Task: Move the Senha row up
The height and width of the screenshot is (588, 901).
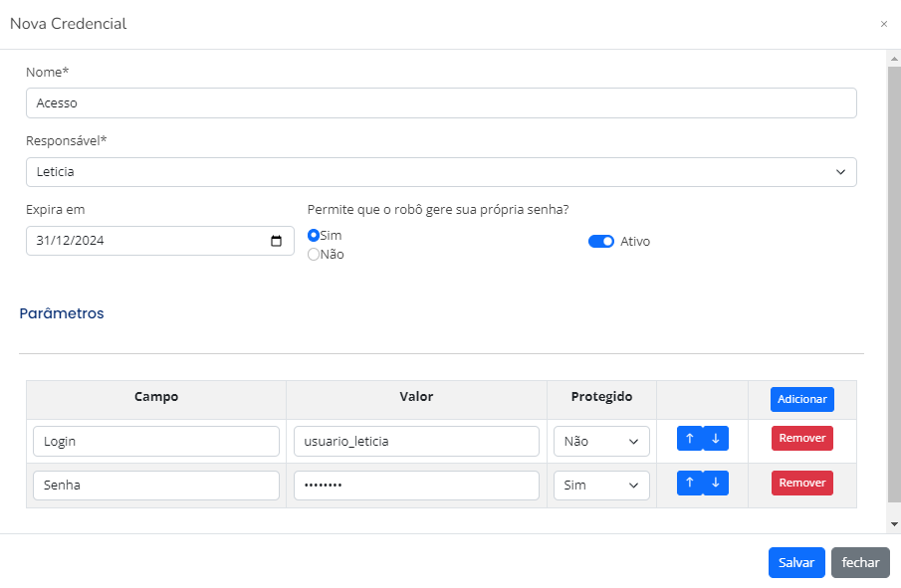Action: pos(690,483)
